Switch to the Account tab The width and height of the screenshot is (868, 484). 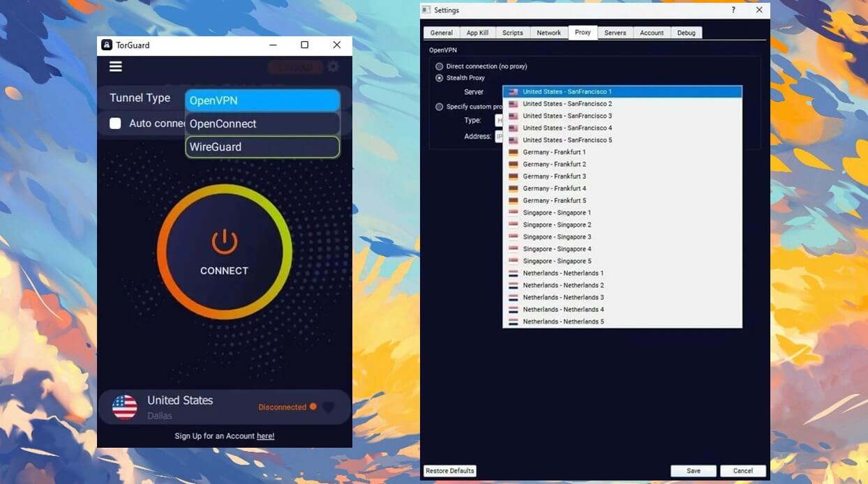(x=652, y=33)
